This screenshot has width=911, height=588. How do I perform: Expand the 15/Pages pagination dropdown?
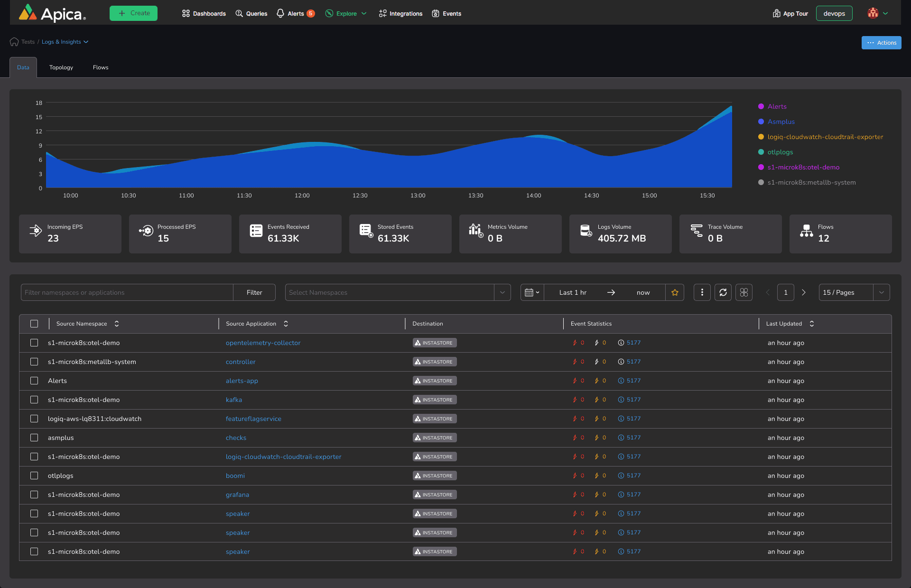pos(881,292)
